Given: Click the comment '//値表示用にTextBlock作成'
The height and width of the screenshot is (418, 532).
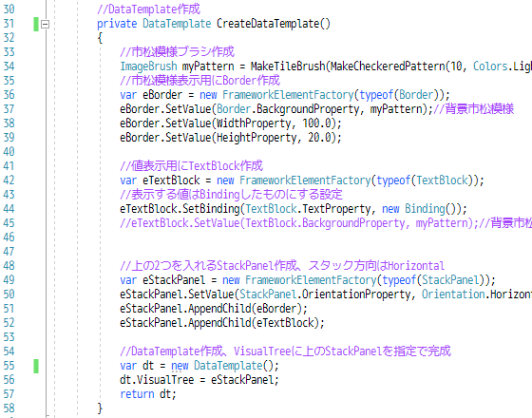Looking at the screenshot, I should [191, 166].
